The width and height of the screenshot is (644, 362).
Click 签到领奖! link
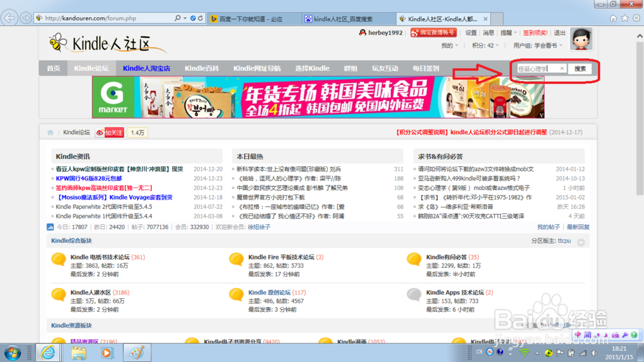tap(535, 33)
